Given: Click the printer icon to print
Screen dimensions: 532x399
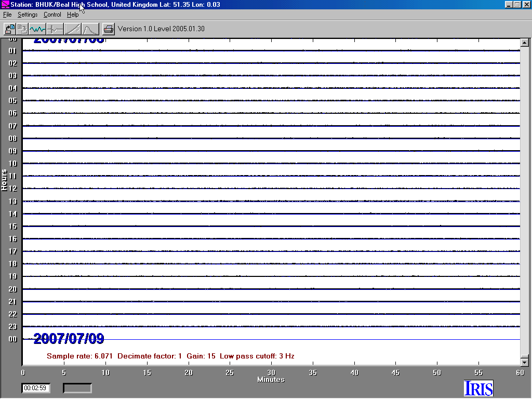Looking at the screenshot, I should 108,29.
